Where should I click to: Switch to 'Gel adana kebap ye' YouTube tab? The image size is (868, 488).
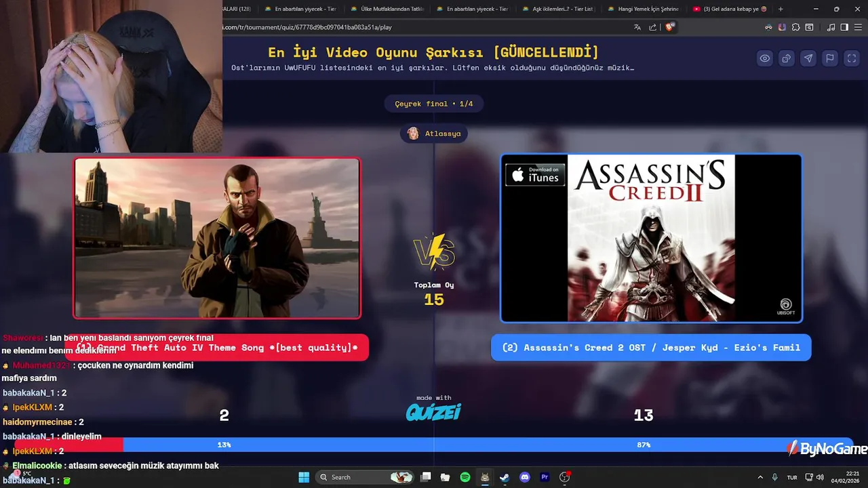730,9
